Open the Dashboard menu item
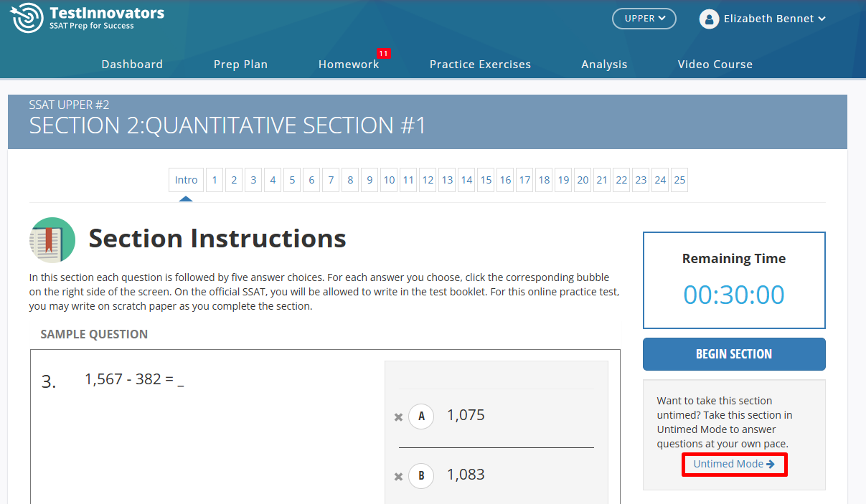The image size is (866, 504). click(132, 65)
